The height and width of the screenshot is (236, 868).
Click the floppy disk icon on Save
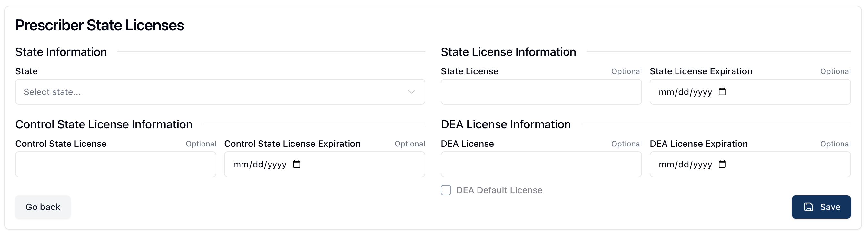tap(808, 207)
